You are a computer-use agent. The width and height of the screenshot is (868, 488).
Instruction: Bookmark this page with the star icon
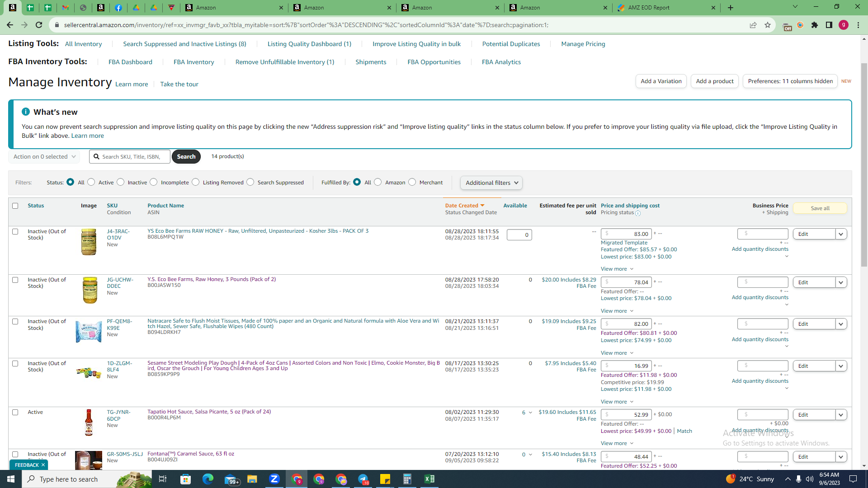point(768,25)
